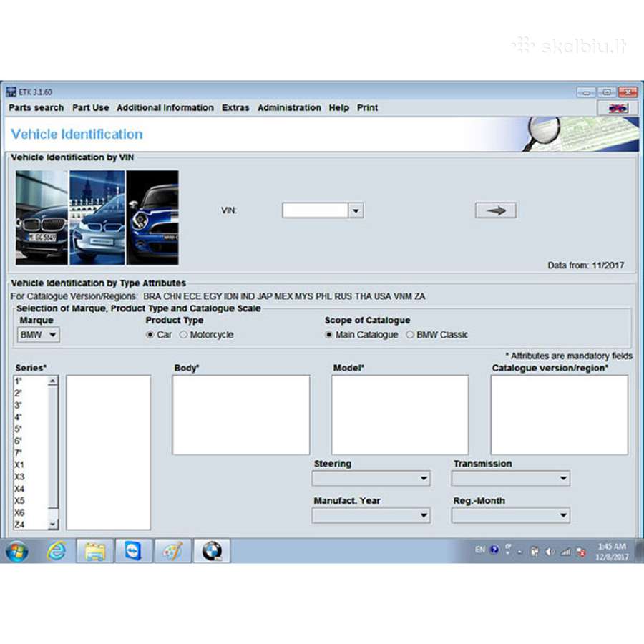Image resolution: width=644 pixels, height=644 pixels.
Task: Click the BMW 3 series car thumbnail
Action: [42, 218]
